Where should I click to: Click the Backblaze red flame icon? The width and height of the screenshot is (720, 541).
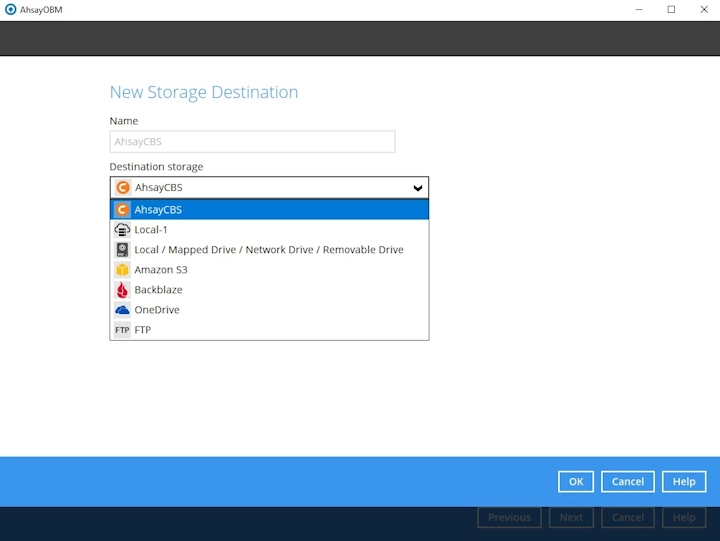[122, 290]
